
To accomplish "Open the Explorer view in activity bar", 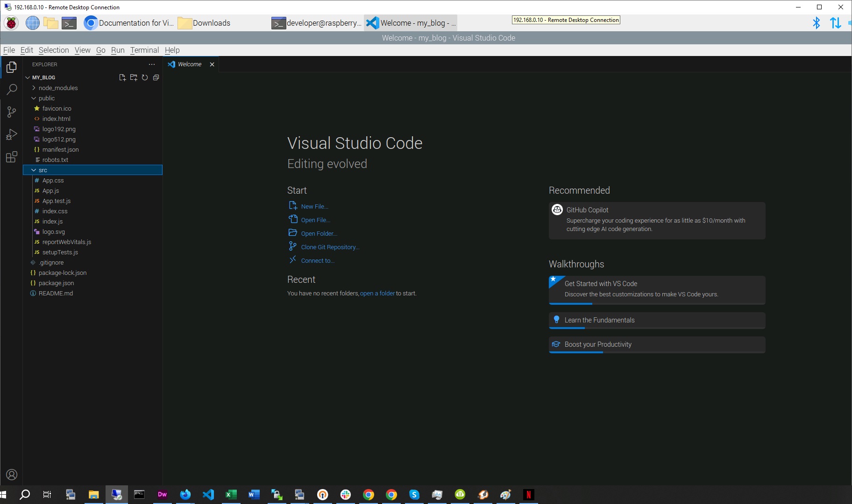I will coord(12,67).
